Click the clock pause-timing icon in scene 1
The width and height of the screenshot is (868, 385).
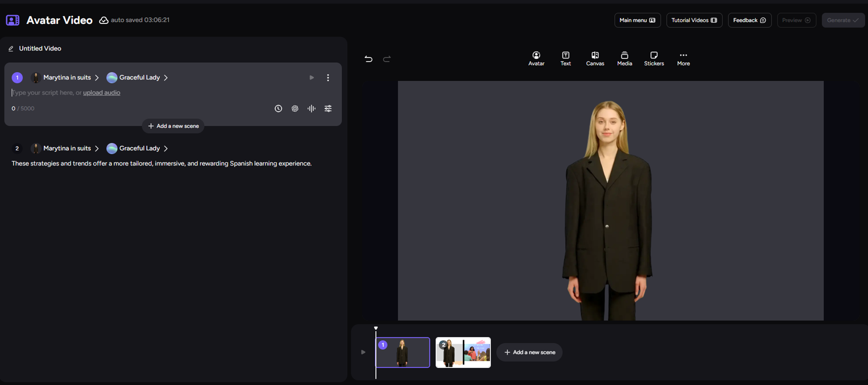(x=278, y=109)
